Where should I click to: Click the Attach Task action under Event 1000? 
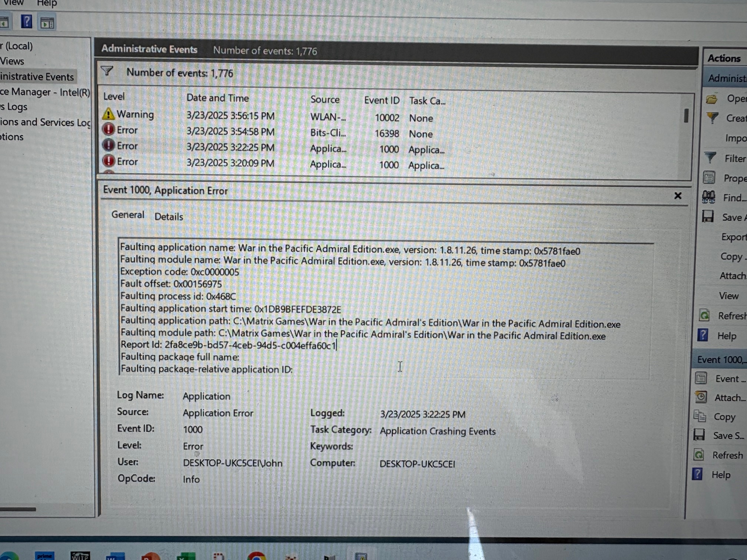point(729,398)
